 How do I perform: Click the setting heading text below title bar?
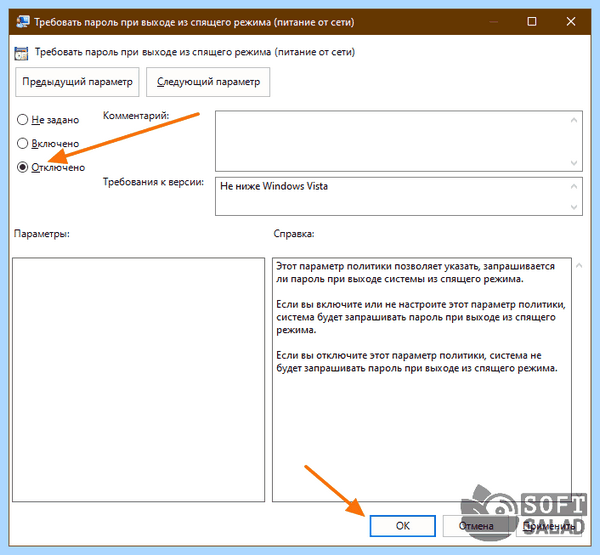click(195, 52)
